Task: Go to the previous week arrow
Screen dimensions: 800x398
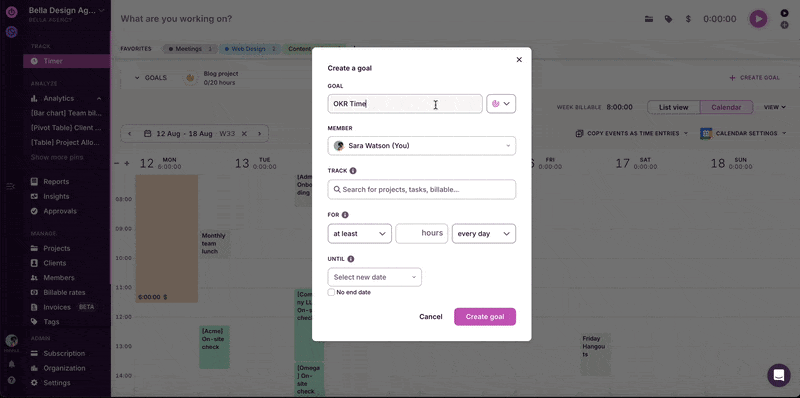Action: click(130, 134)
